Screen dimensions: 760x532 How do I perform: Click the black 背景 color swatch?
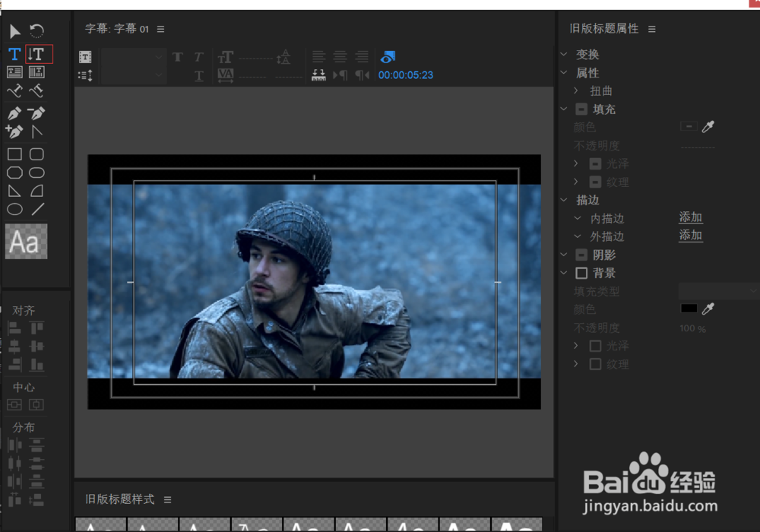[689, 309]
